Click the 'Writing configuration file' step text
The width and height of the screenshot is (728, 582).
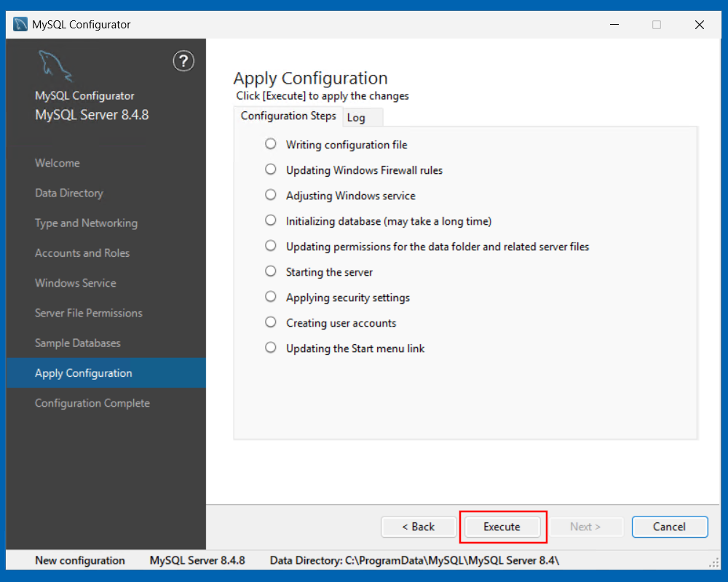tap(347, 145)
